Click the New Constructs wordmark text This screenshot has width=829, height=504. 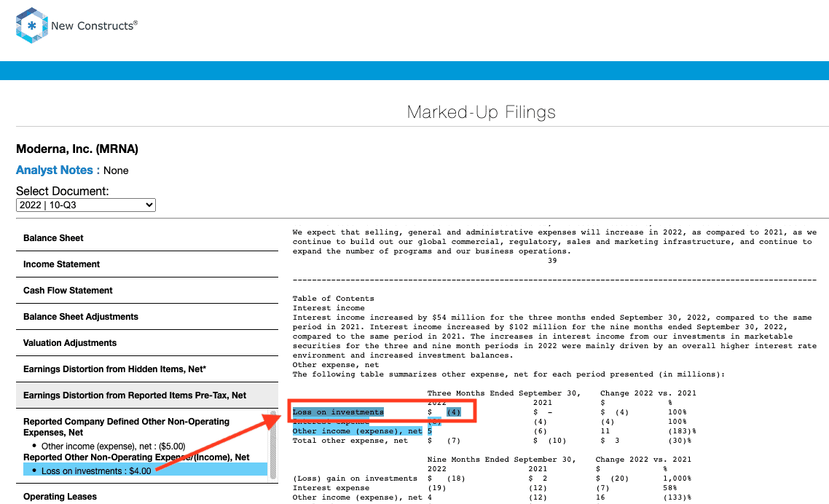point(94,25)
